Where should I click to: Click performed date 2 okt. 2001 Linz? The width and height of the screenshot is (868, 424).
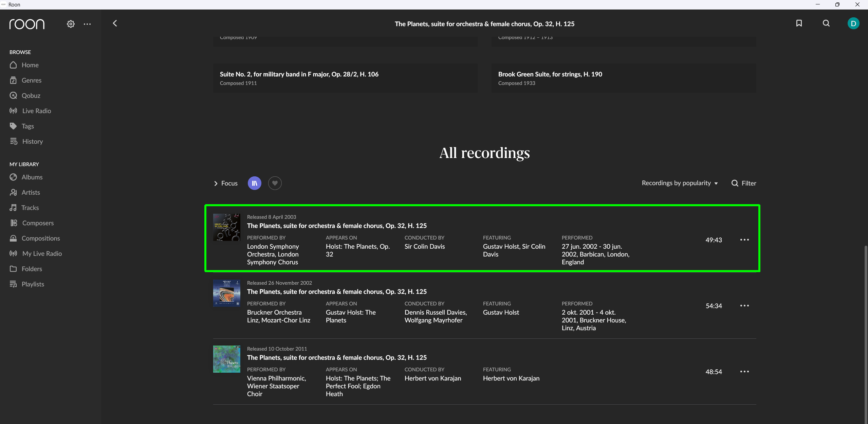pos(594,320)
